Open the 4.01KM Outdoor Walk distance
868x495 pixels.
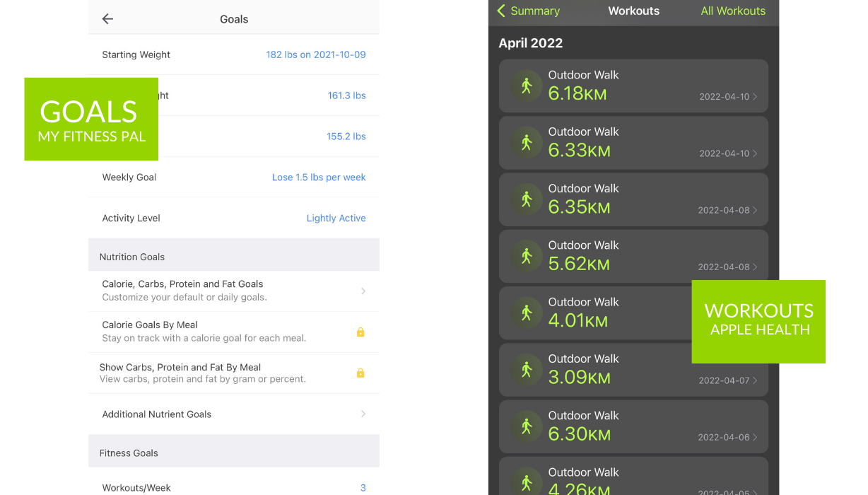(x=578, y=320)
